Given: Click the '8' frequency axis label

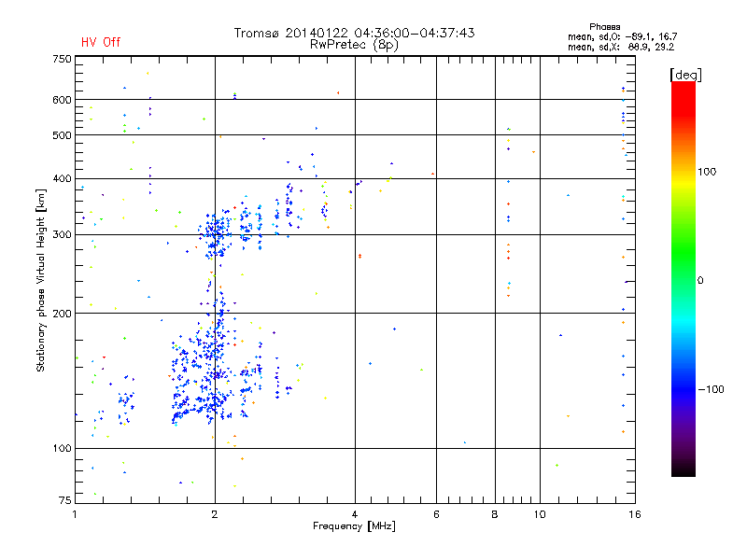Looking at the screenshot, I should click(495, 514).
